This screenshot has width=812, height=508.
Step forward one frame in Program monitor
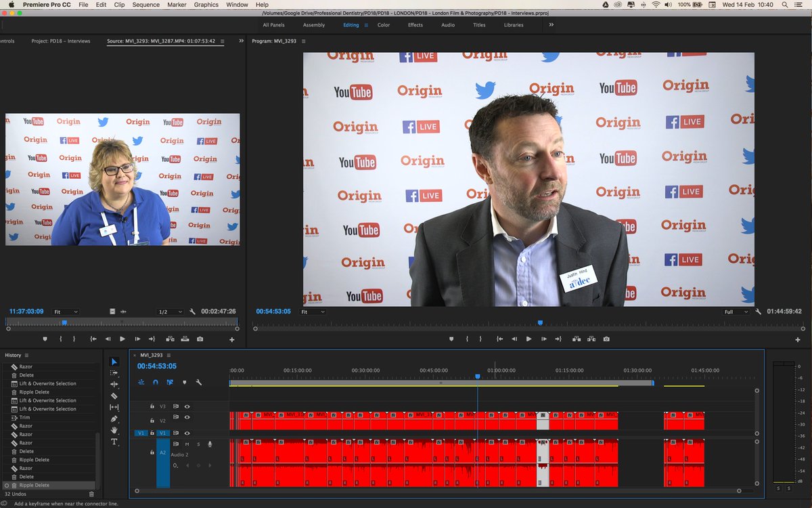[544, 339]
